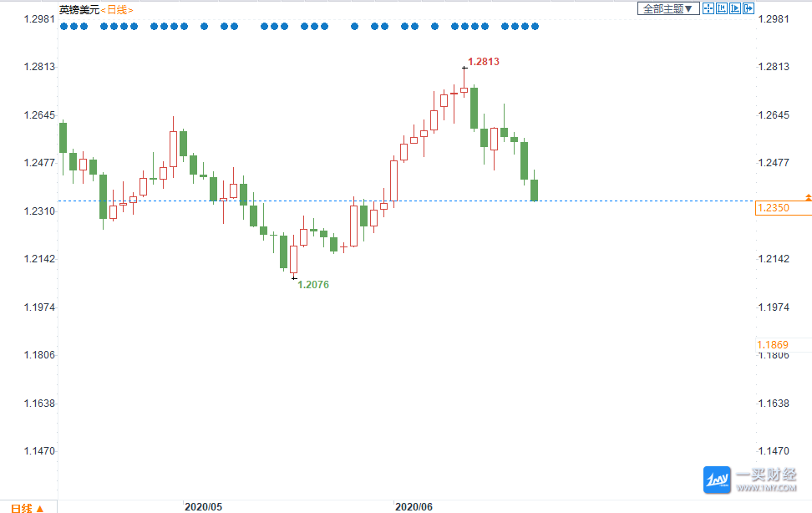Click the orange <日线> period label beside 英镑美元

116,10
